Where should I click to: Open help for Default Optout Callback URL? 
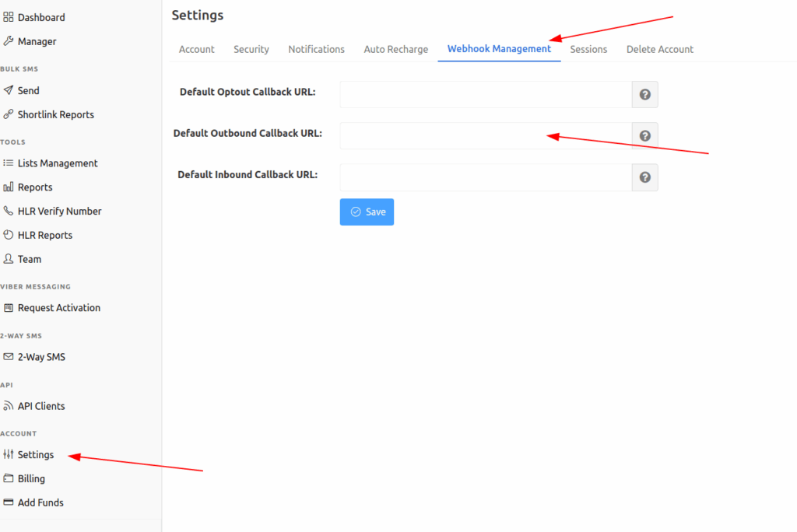(644, 95)
